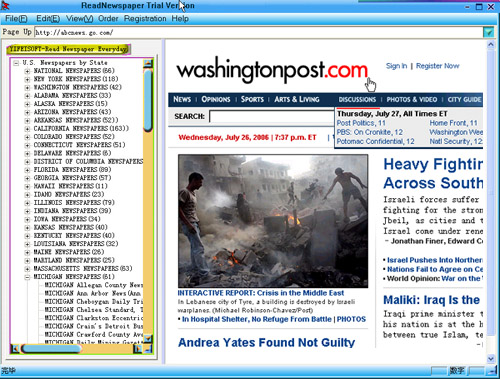The height and width of the screenshot is (379, 500).
Task: Click web page scroll-up arrow
Action: tap(491, 44)
